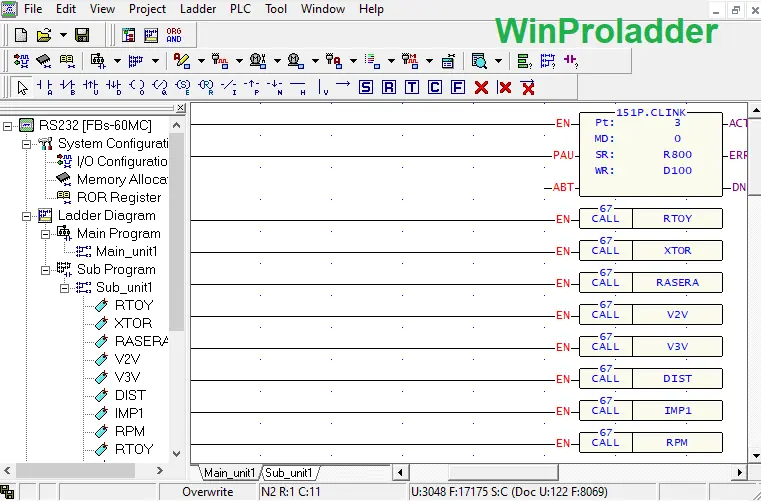Insert Set coil using S icon
Image resolution: width=761 pixels, height=501 pixels.
click(x=366, y=87)
